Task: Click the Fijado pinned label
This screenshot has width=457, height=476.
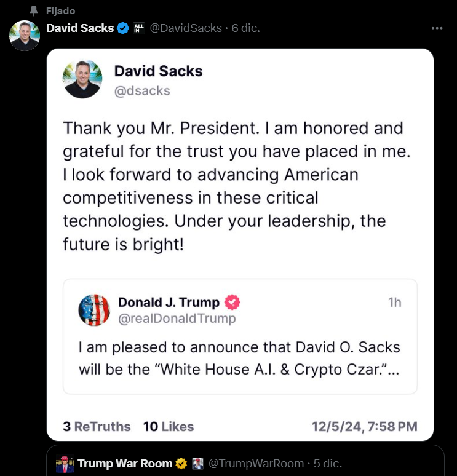Action: click(x=60, y=11)
